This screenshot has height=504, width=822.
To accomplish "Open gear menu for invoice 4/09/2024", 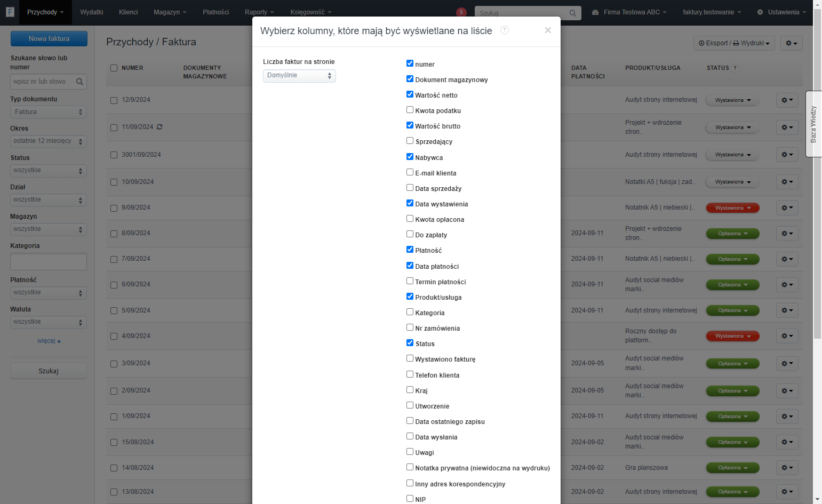I will pos(787,336).
